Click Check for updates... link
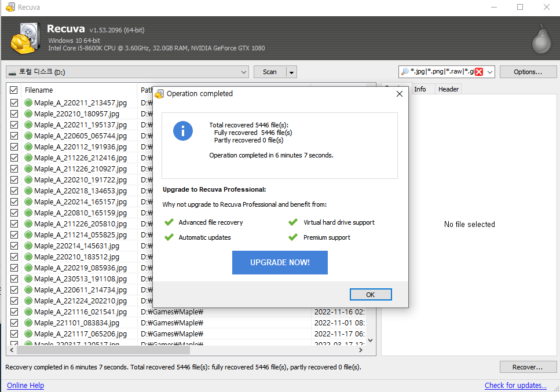Screen dimensions: 560x392 point(515,385)
